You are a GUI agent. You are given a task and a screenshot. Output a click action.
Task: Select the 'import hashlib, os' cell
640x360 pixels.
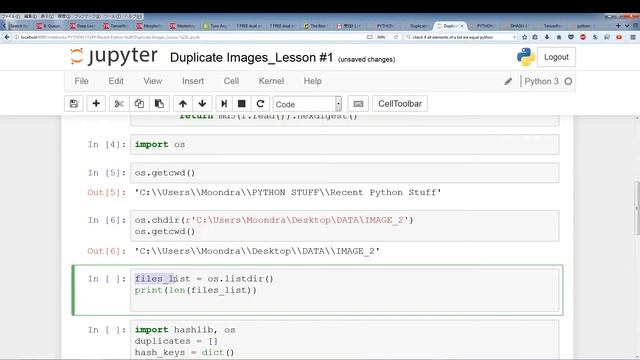pos(344,341)
